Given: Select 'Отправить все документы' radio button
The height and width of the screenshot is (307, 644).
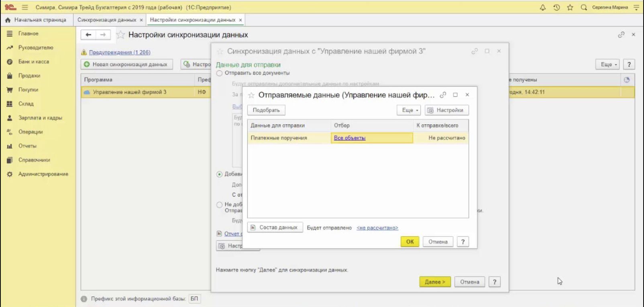Looking at the screenshot, I should (220, 73).
